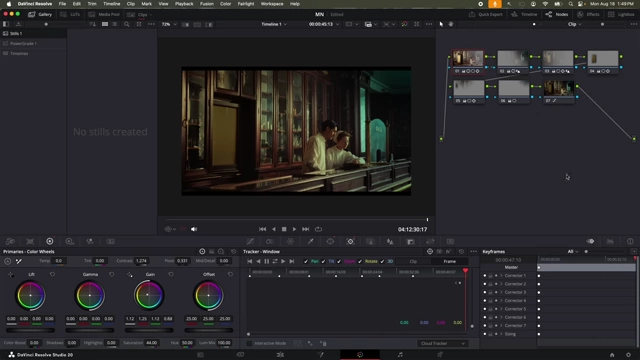Open the viewer zoom percentage dropdown
This screenshot has height=360, width=640.
(x=169, y=24)
